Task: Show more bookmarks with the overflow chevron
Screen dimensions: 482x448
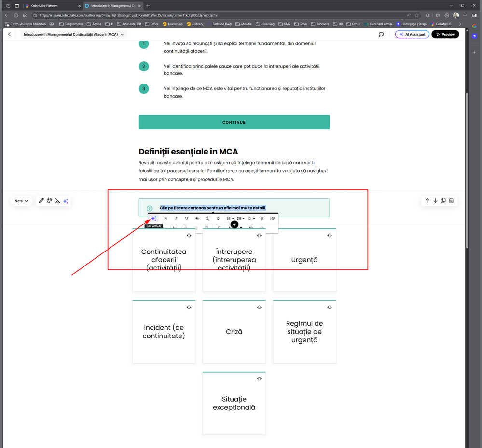Action: pos(460,24)
